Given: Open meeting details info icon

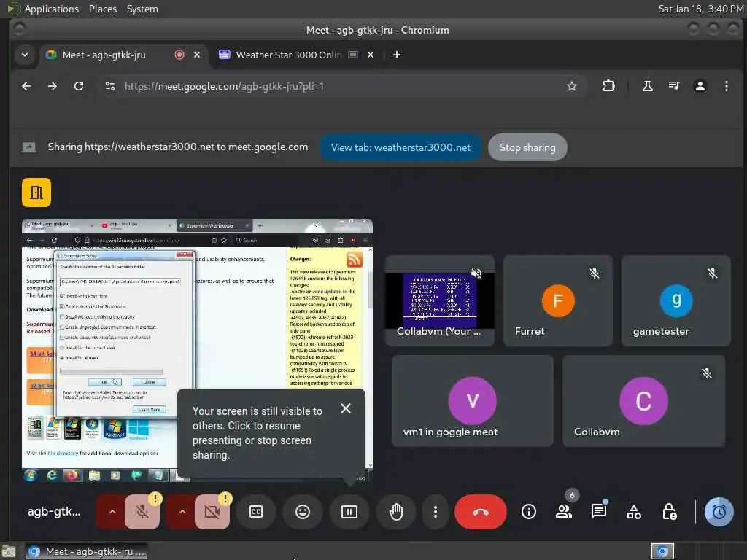Looking at the screenshot, I should point(528,512).
